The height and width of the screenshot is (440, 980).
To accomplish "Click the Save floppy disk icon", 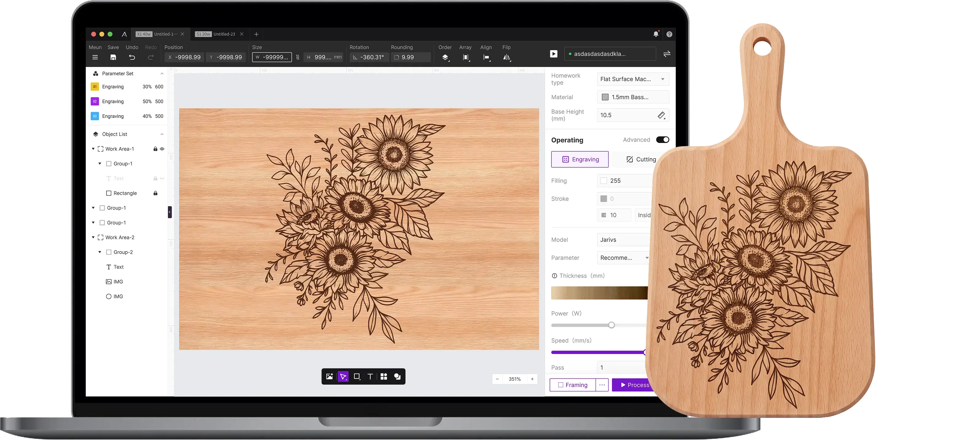I will [113, 57].
